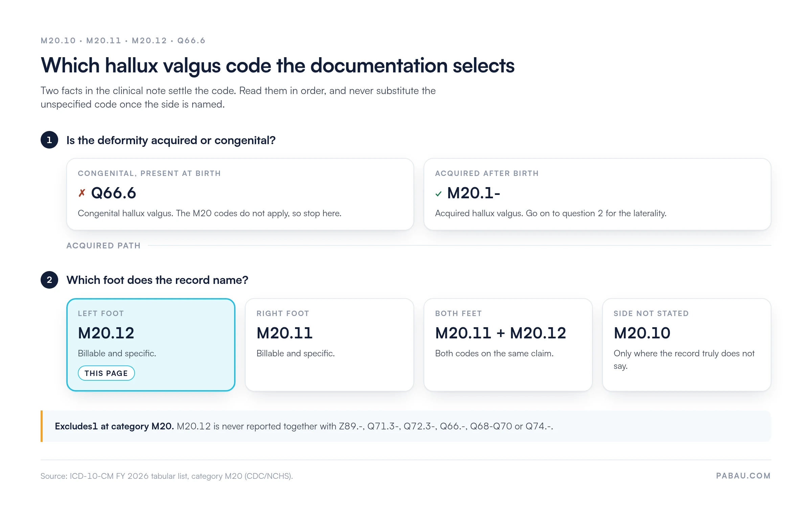
Task: Click the ICD-10-CM source citation text
Action: click(x=167, y=476)
